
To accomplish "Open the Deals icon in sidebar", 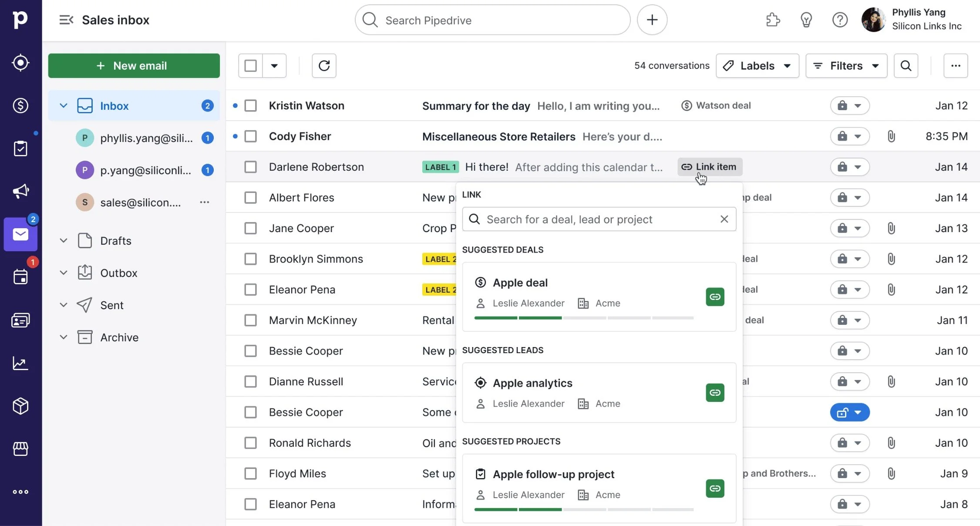I will (20, 106).
